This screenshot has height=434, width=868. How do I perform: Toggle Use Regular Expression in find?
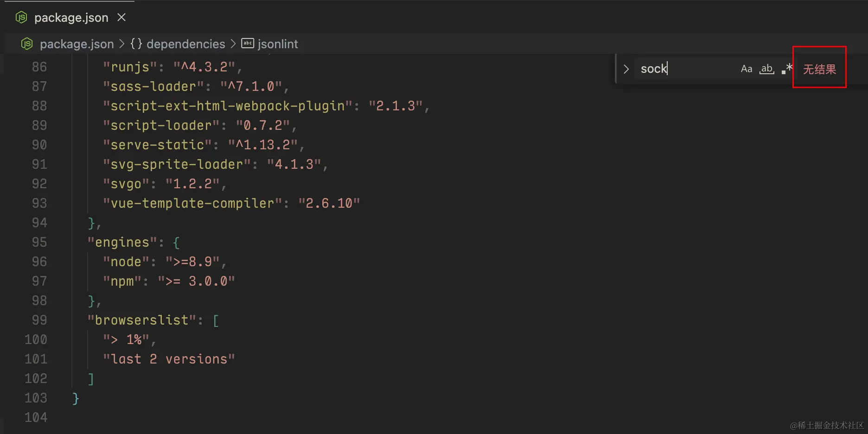click(x=787, y=69)
